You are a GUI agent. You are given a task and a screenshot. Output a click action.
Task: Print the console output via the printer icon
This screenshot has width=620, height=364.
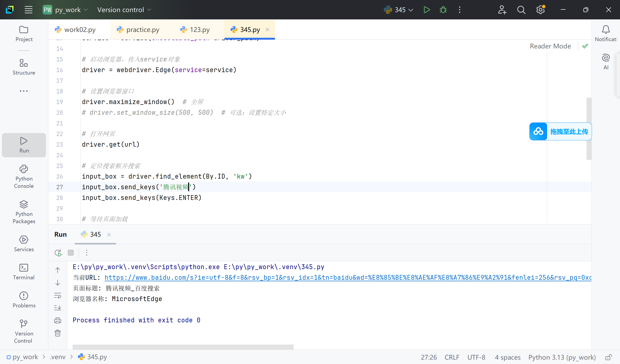pos(58,320)
